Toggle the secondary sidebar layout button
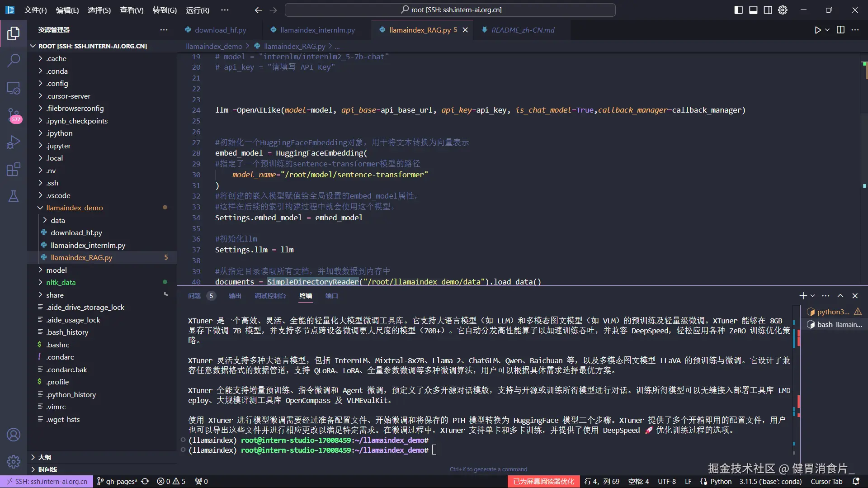Viewport: 868px width, 488px height. click(768, 10)
